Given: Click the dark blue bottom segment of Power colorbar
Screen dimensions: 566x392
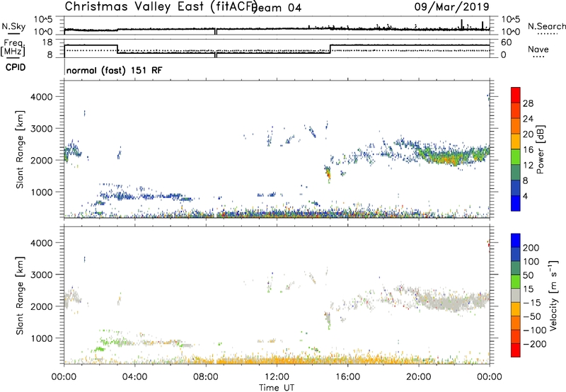Looking at the screenshot, I should coord(516,203).
